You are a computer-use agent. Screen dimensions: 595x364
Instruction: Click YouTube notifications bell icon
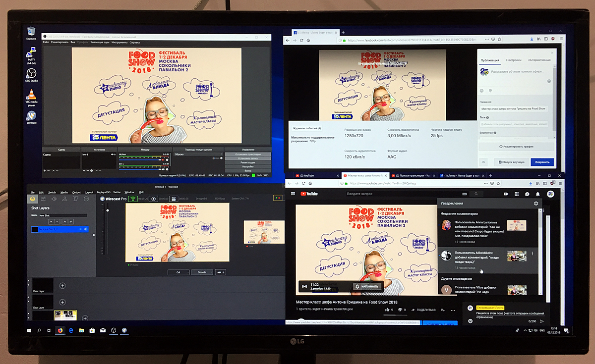[538, 194]
